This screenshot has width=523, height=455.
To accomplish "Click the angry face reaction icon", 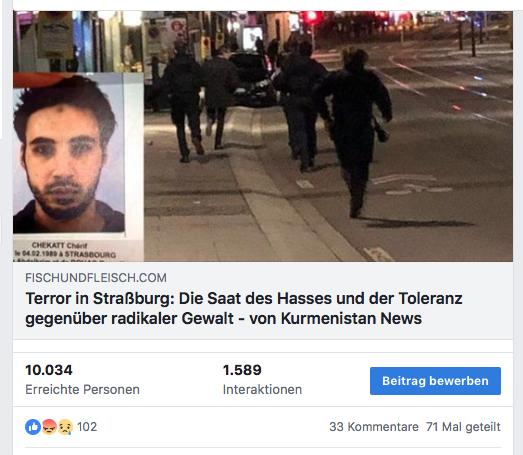I will (49, 427).
